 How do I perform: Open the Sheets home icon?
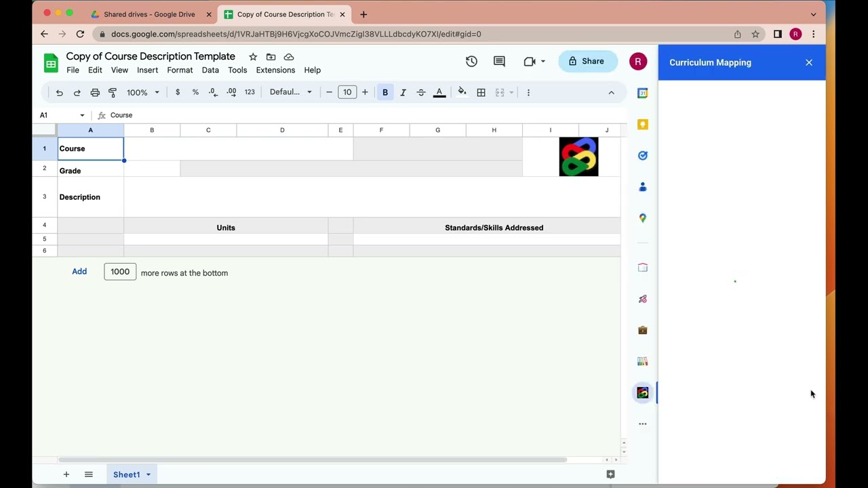click(51, 62)
